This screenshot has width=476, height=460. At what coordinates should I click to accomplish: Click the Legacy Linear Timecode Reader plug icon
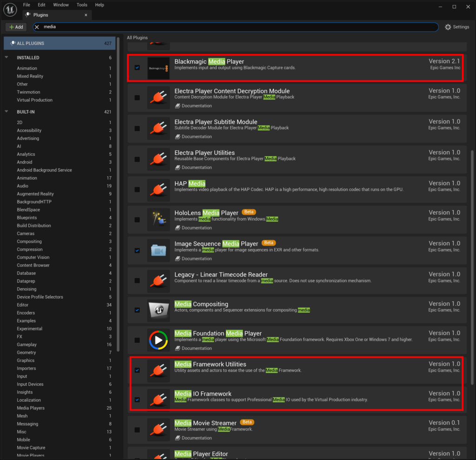pos(159,281)
